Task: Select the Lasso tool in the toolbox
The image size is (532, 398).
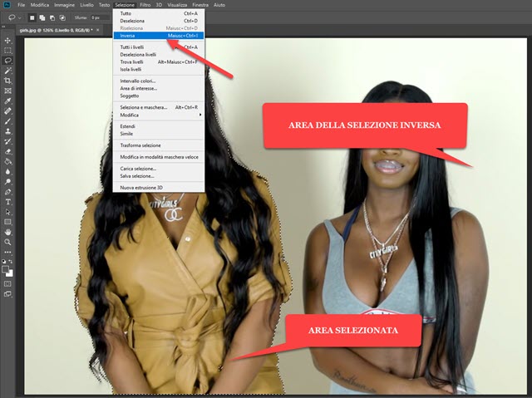Action: pos(7,61)
